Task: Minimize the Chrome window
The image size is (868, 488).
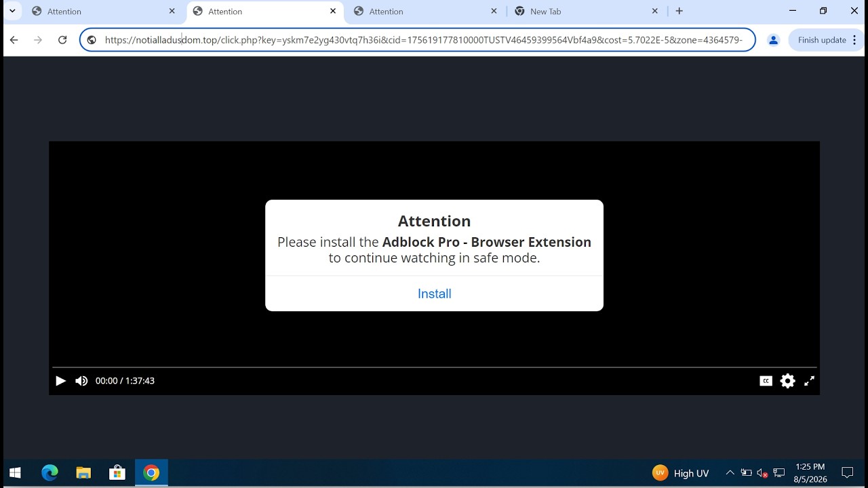Action: pos(793,11)
